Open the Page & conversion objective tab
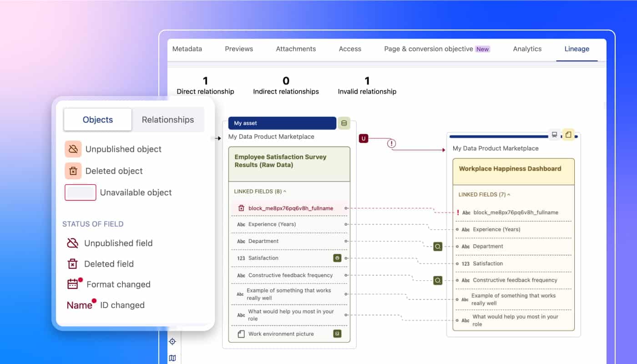The image size is (637, 364). [x=429, y=49]
